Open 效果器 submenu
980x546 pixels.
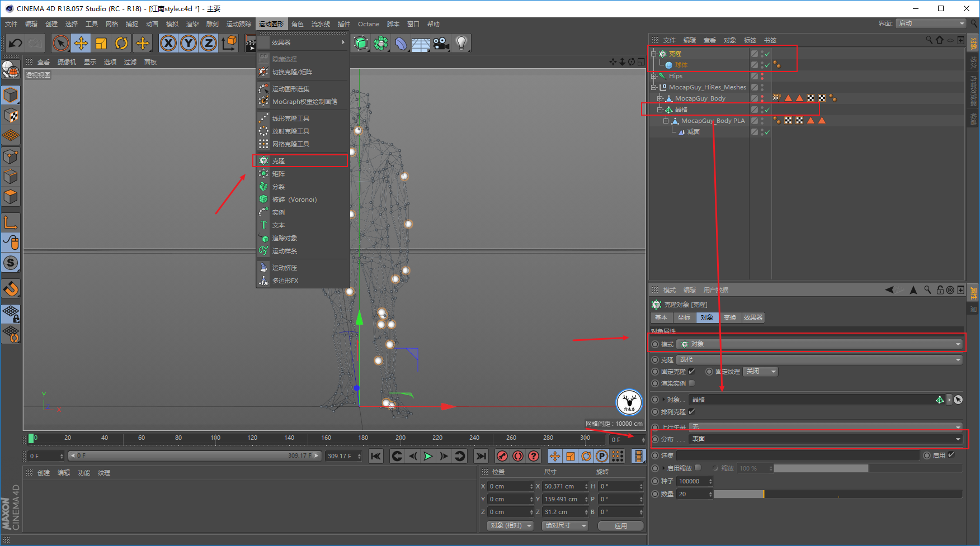coord(303,42)
